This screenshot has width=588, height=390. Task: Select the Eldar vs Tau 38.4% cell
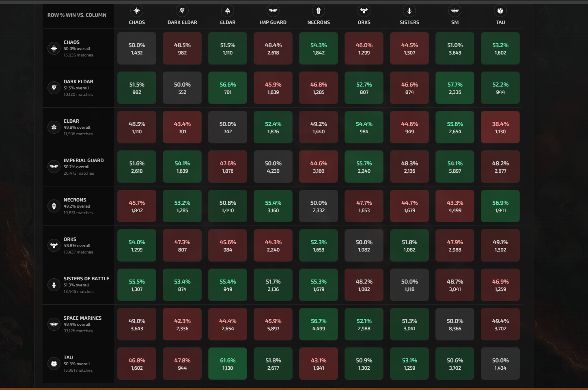pos(500,127)
